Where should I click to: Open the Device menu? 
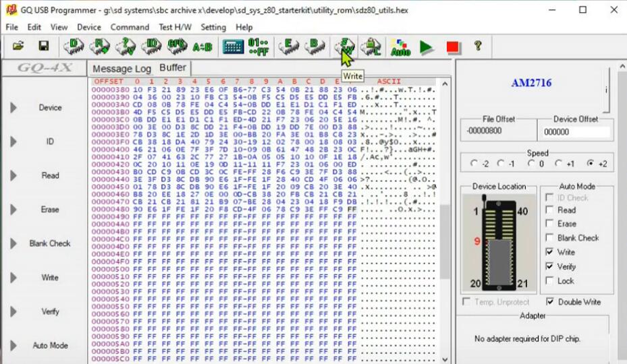tap(89, 27)
